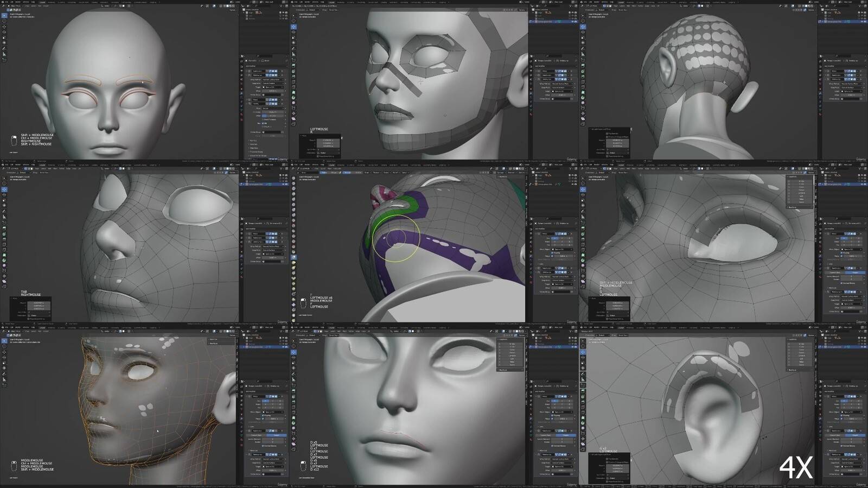Activate the Rotate tool beside the front-facing head
This screenshot has height=488, width=868.
[x=4, y=32]
